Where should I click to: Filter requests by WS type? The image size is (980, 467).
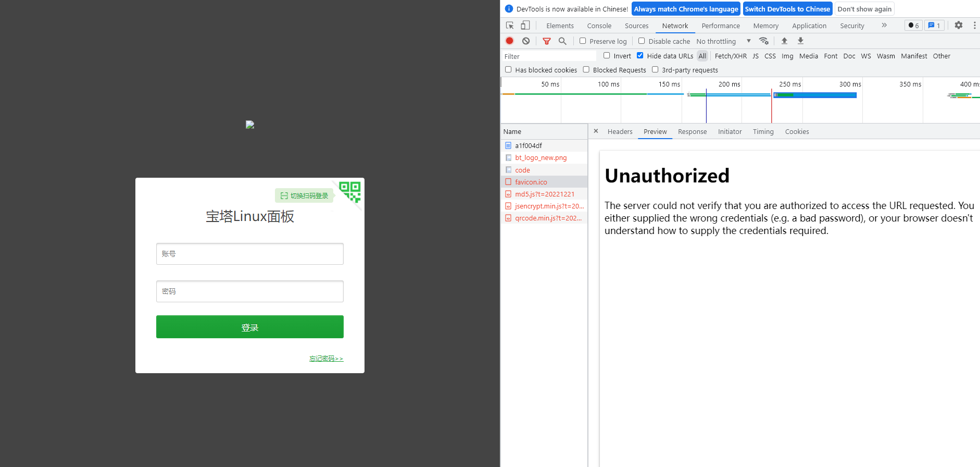coord(866,56)
